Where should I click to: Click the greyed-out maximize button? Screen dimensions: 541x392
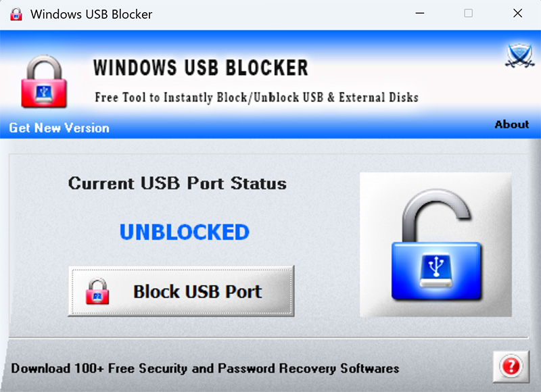point(469,14)
